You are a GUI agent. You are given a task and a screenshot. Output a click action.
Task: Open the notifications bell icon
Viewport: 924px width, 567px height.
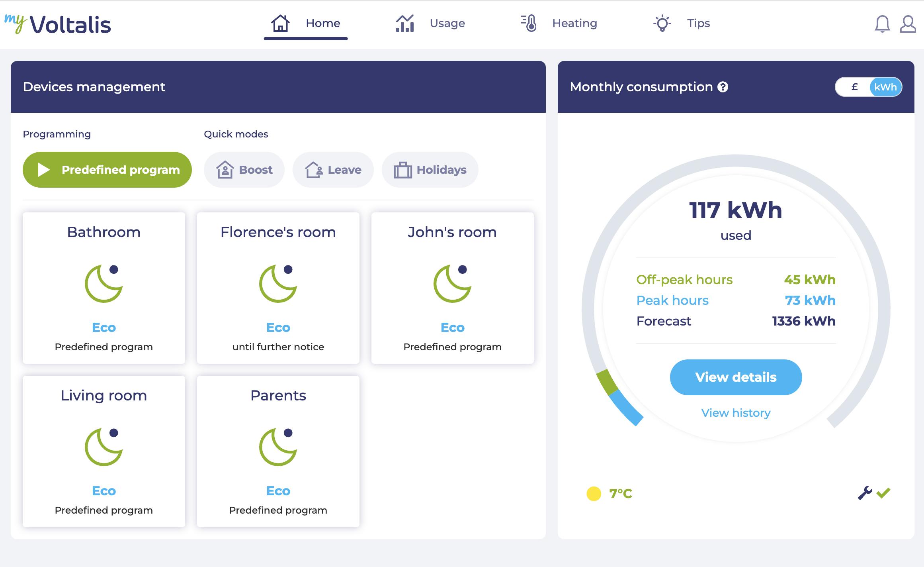[882, 24]
